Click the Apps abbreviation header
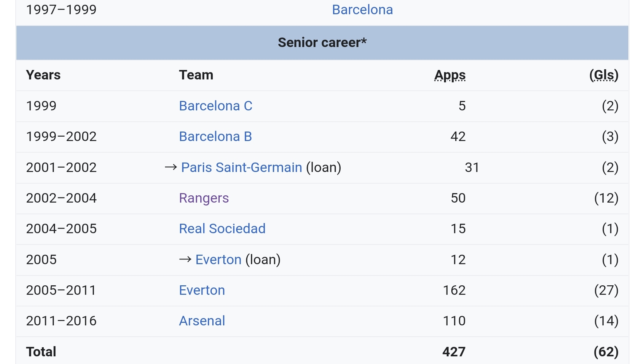644x364 pixels. (450, 75)
